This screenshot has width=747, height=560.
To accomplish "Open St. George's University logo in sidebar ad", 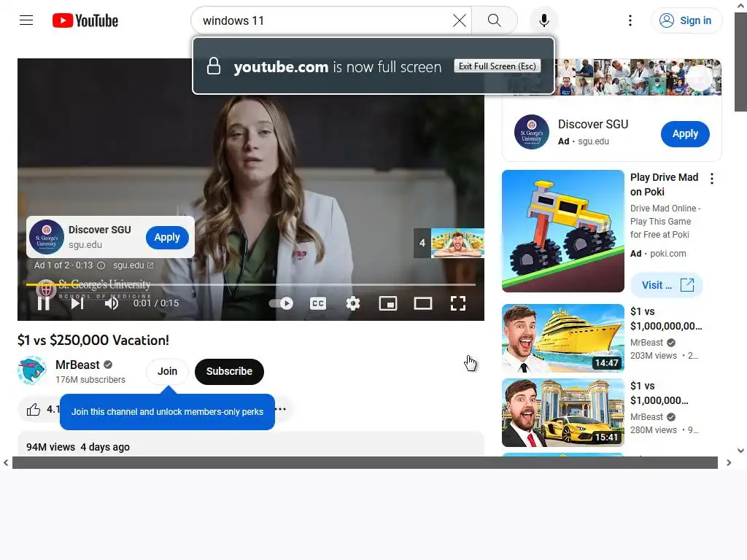I will tap(532, 132).
